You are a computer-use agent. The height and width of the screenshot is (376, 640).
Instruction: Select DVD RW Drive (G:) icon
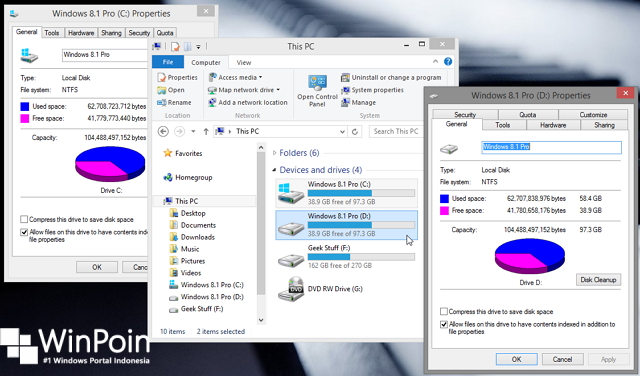(291, 289)
